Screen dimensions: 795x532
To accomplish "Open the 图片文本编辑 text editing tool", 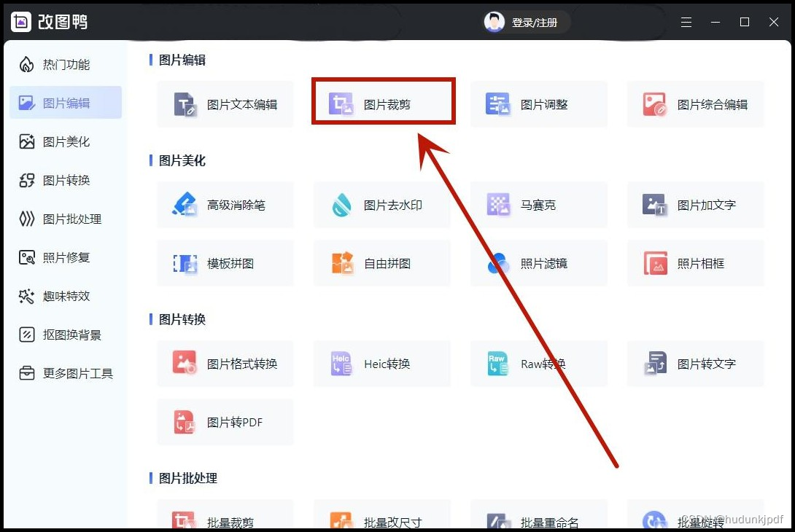I will pyautogui.click(x=225, y=103).
